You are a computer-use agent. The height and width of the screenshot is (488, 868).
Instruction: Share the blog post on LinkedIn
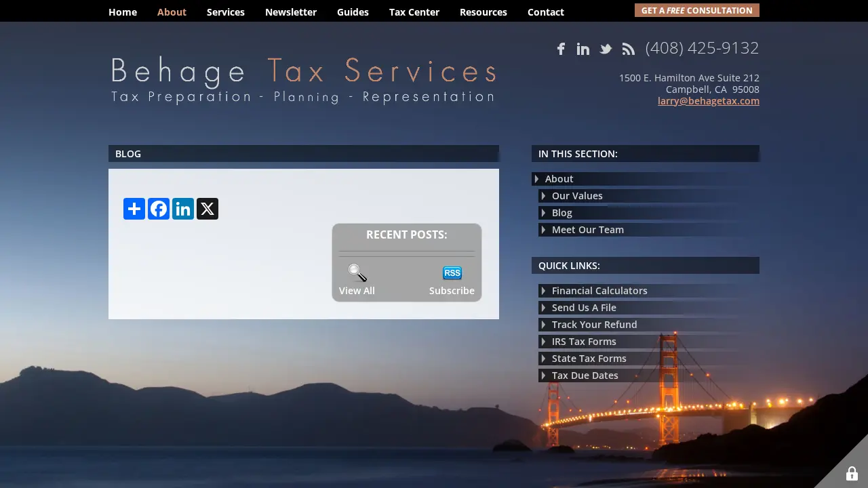pyautogui.click(x=183, y=209)
